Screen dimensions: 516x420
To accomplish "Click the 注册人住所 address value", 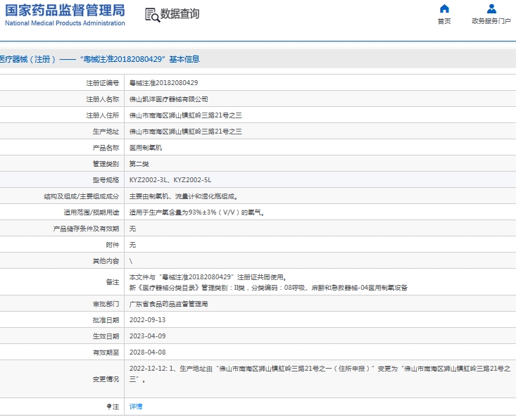I will 186,115.
